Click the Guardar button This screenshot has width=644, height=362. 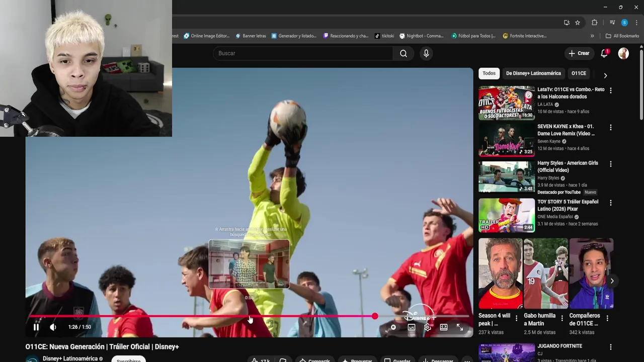[397, 360]
